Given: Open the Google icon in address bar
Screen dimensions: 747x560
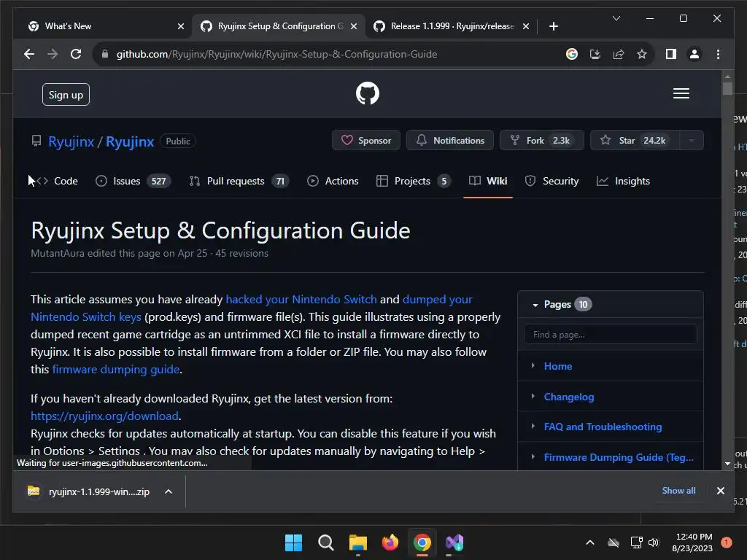Looking at the screenshot, I should click(x=572, y=54).
